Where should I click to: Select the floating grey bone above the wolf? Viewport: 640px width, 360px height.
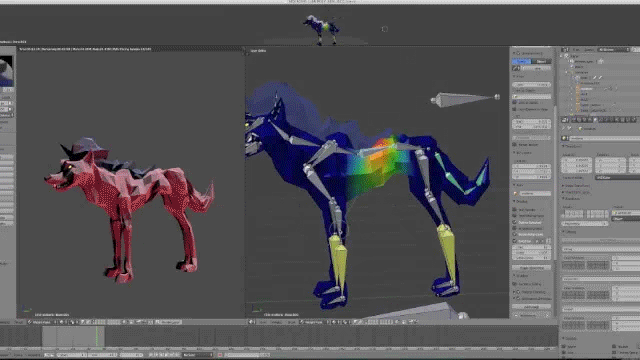[465, 99]
